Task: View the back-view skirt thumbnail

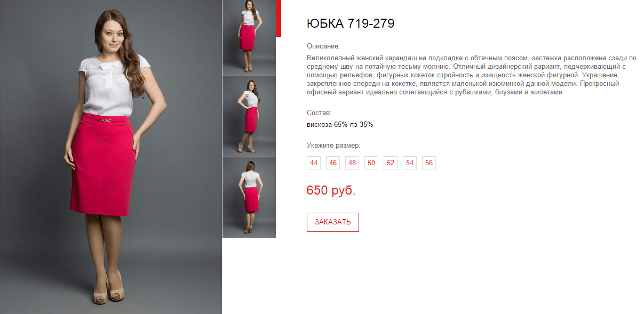Action: 249,198
